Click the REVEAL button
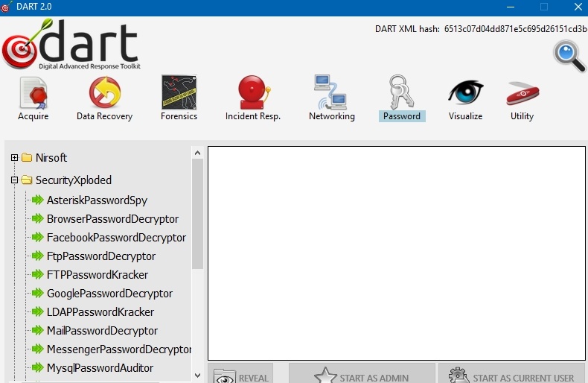This screenshot has height=383, width=588. (x=240, y=373)
